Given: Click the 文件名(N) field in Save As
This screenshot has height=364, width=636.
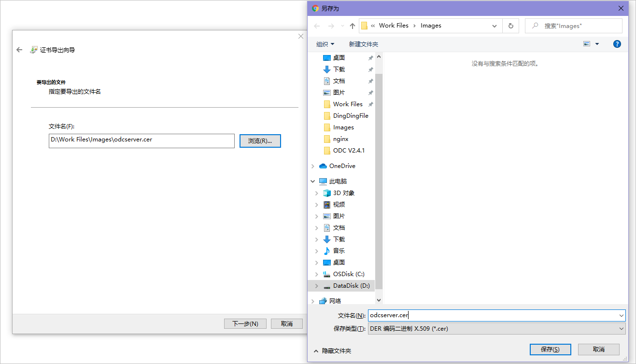Looking at the screenshot, I should [496, 315].
